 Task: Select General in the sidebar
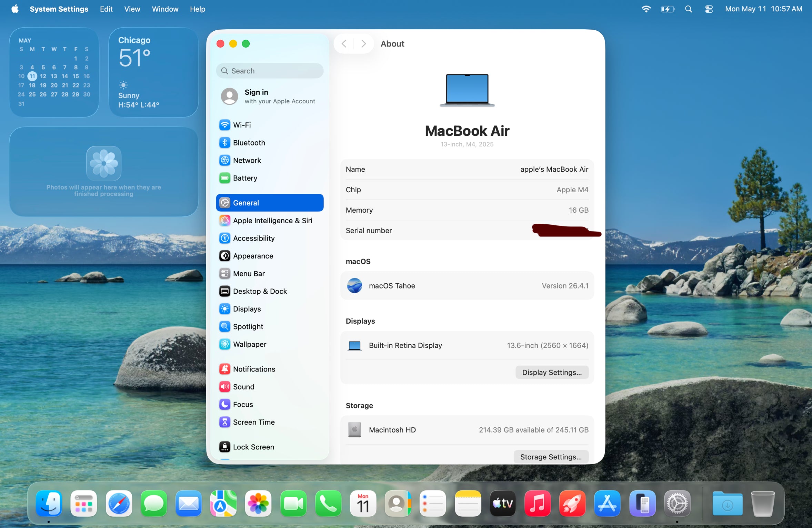(x=270, y=203)
